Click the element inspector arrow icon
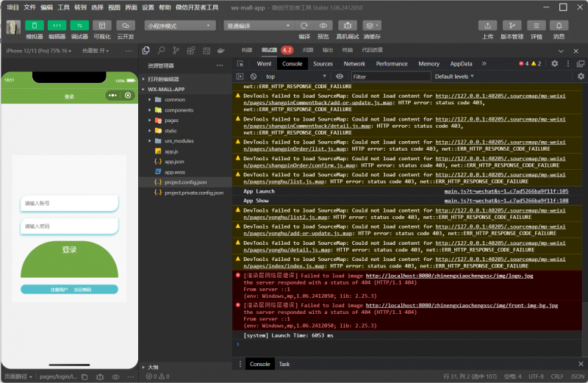Viewport: 588px width, 383px height. coord(241,64)
